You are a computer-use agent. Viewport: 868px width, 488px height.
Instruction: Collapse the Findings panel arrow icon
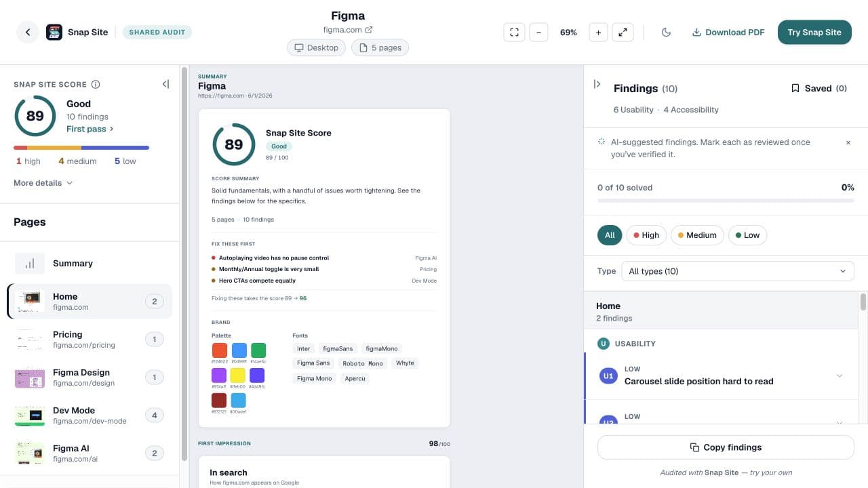coord(597,84)
